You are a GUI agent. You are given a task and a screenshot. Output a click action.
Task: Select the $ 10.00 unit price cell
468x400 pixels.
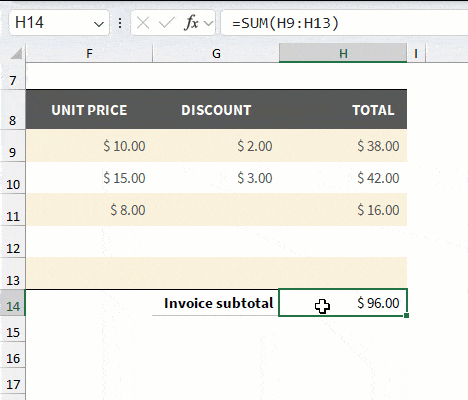click(x=89, y=146)
